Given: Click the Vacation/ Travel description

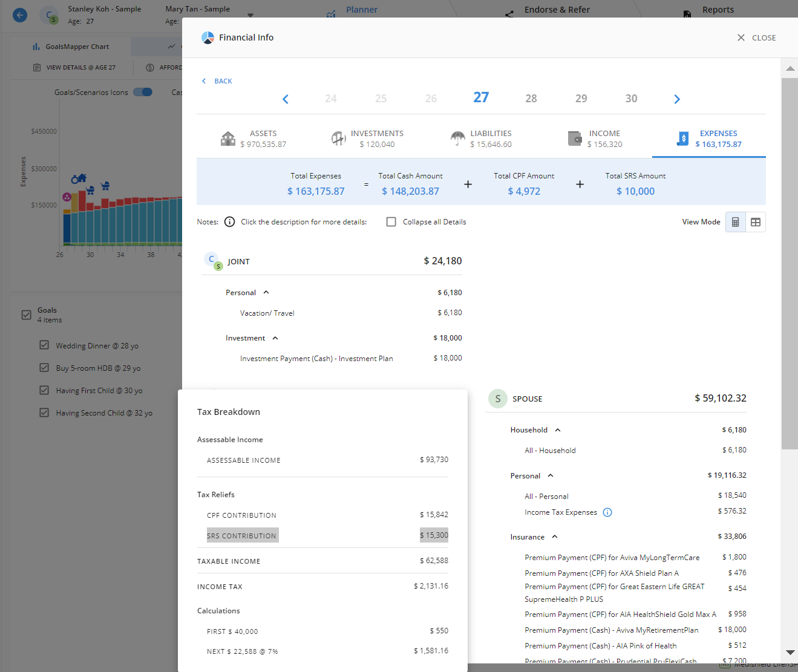Looking at the screenshot, I should 267,313.
